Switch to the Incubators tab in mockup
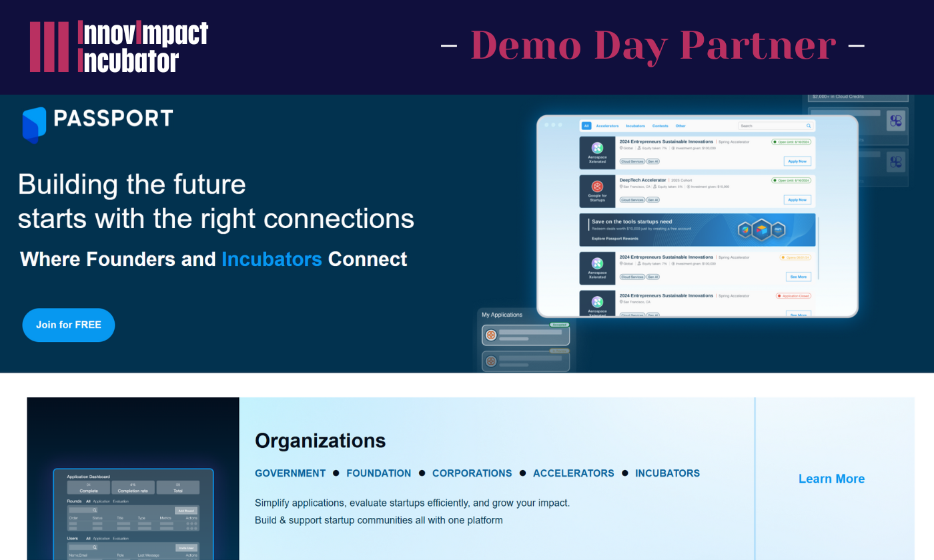 tap(636, 126)
